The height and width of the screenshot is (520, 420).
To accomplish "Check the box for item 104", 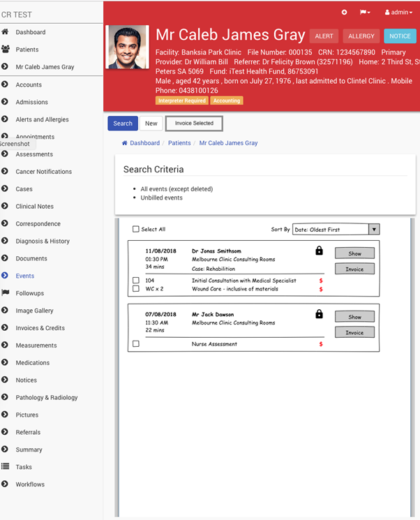I will point(136,280).
